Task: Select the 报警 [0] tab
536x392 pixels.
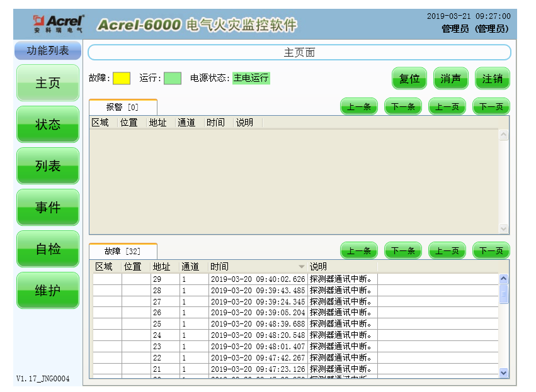Action: click(123, 107)
